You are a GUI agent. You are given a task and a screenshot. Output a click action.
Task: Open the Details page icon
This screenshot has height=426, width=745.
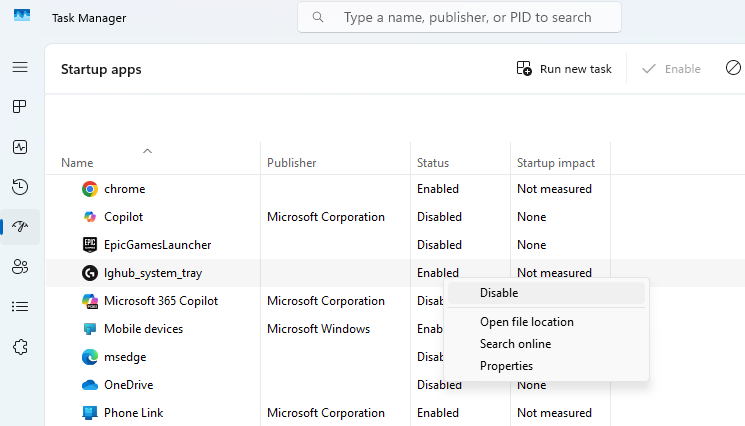pos(20,306)
